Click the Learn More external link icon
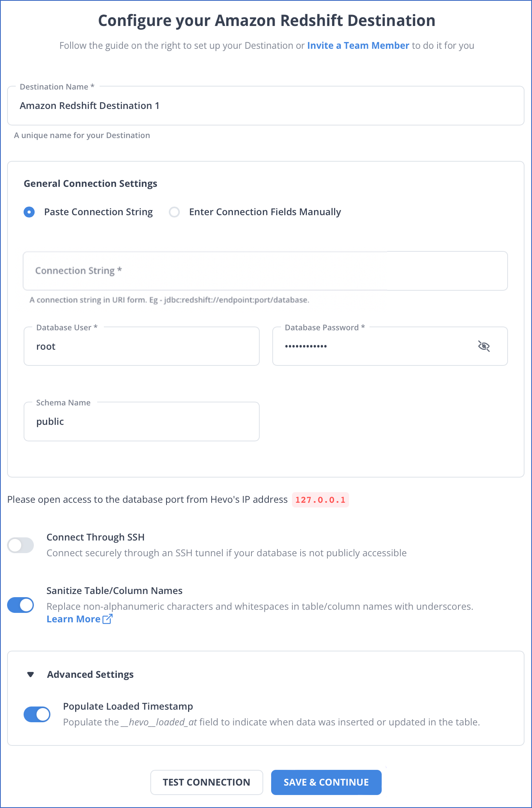This screenshot has width=532, height=808. tap(107, 619)
